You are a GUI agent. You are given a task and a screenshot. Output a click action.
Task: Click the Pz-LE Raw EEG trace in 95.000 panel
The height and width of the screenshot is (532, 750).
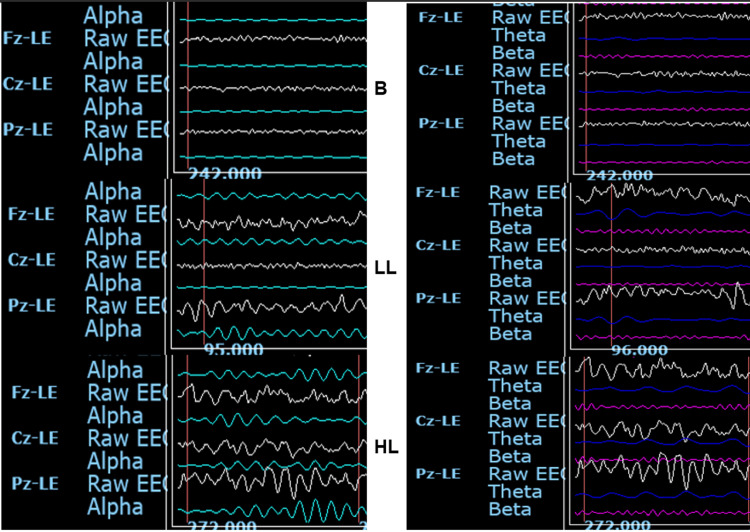coord(272,306)
